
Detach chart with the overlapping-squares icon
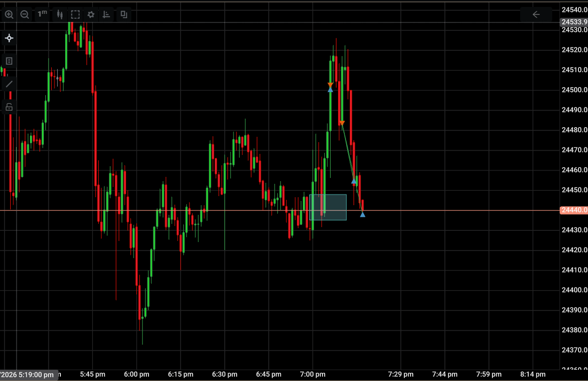124,14
